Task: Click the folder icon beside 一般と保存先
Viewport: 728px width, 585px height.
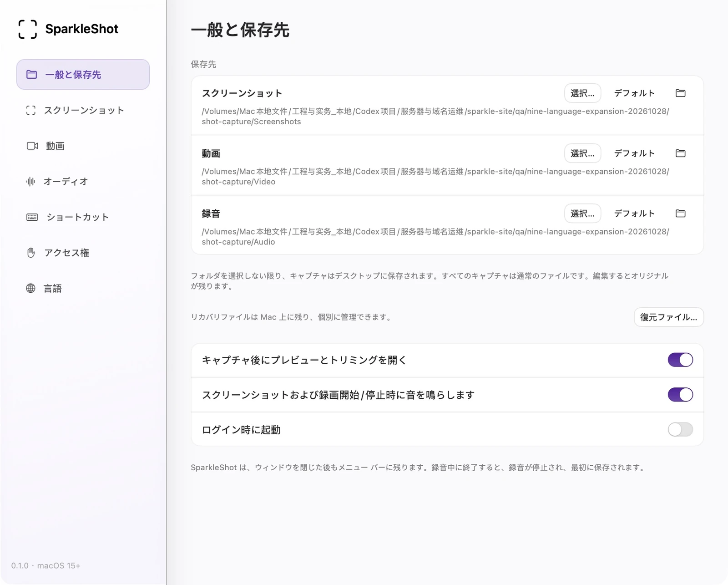Action: [x=31, y=75]
